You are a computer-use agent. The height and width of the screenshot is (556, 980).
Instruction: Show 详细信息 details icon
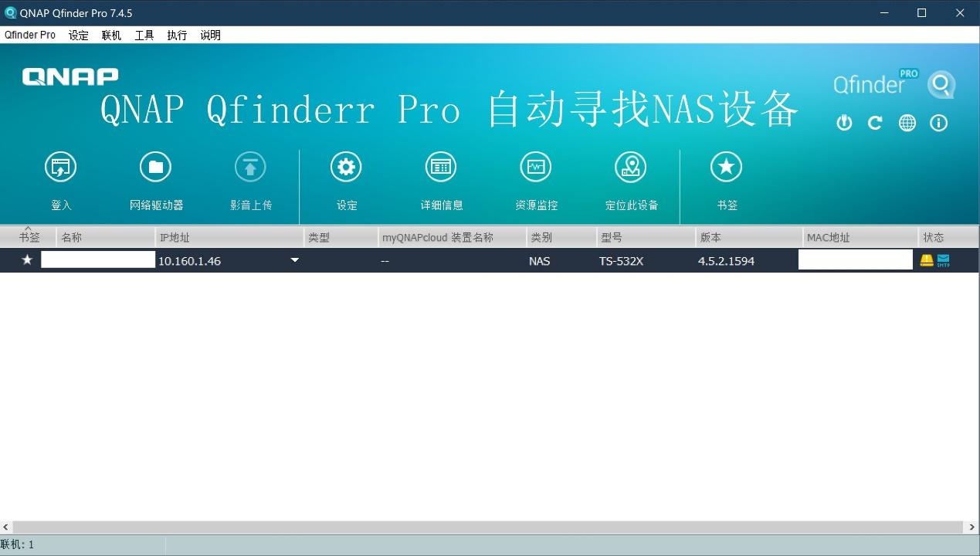tap(441, 167)
